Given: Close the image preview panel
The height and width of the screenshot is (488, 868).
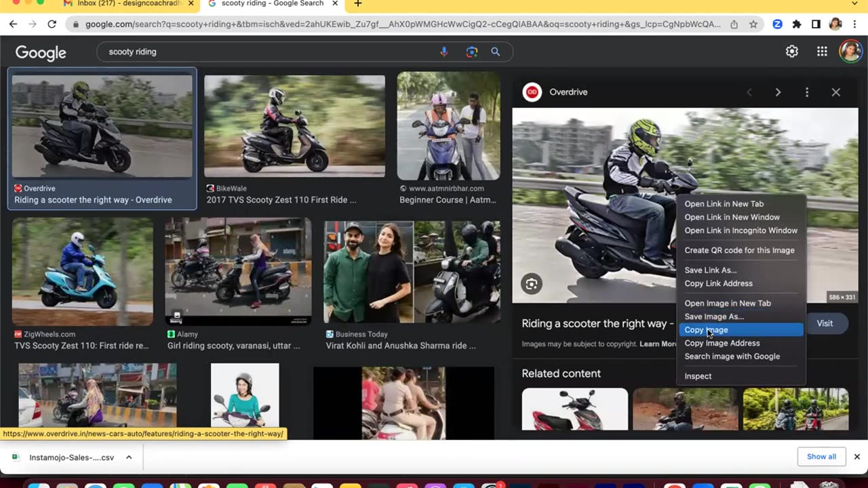Looking at the screenshot, I should 836,92.
